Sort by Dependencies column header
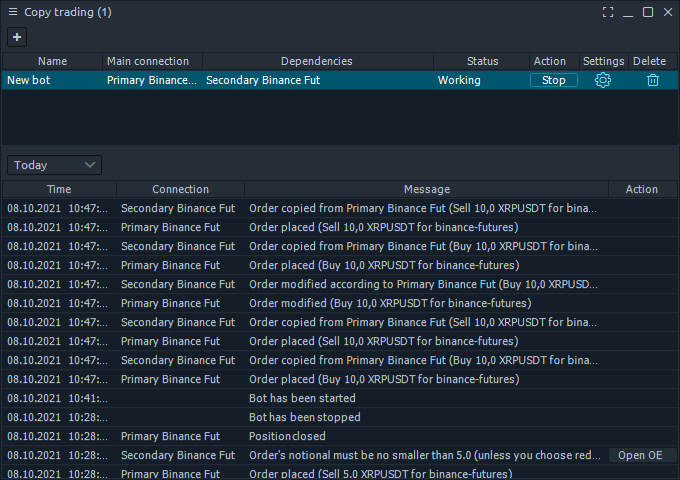 pyautogui.click(x=317, y=61)
